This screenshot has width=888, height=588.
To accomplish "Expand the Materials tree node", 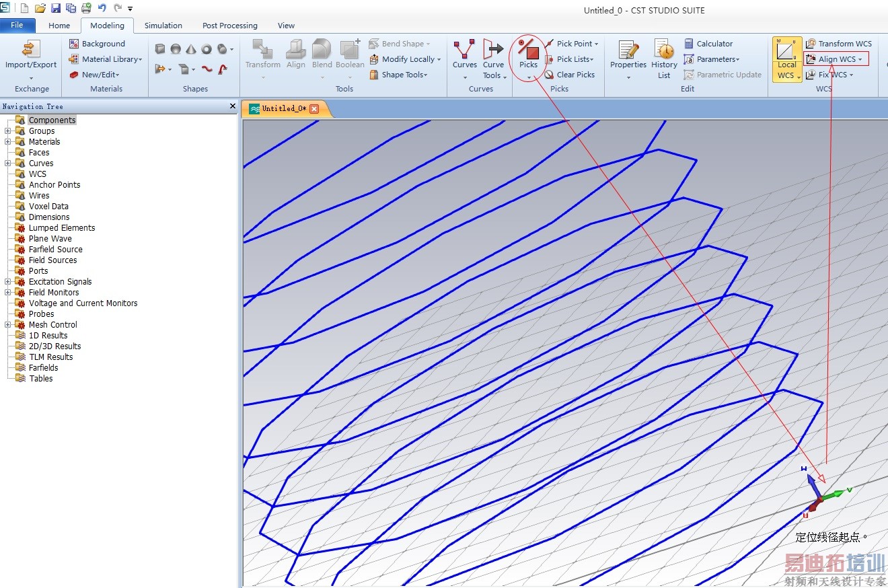I will click(x=7, y=142).
